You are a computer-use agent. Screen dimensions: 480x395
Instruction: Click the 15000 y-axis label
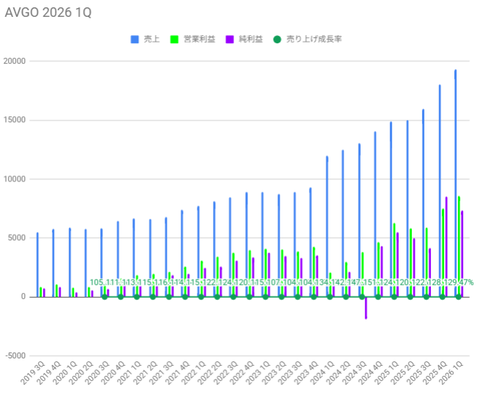pos(14,120)
